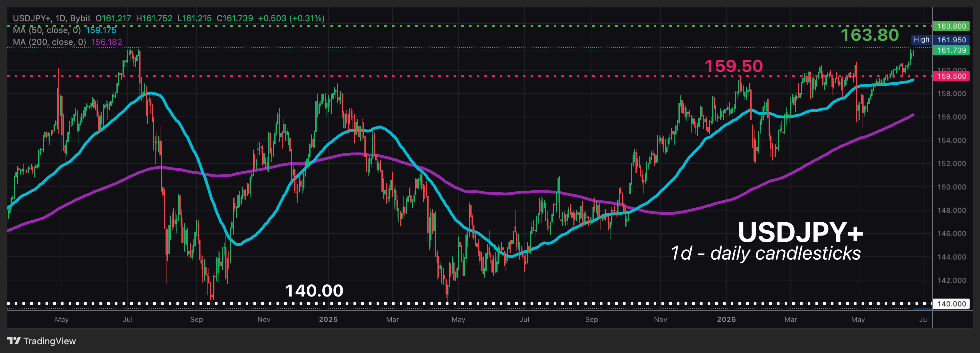This screenshot has height=353, width=980.
Task: Click the TradingView logo icon
Action: 14,340
